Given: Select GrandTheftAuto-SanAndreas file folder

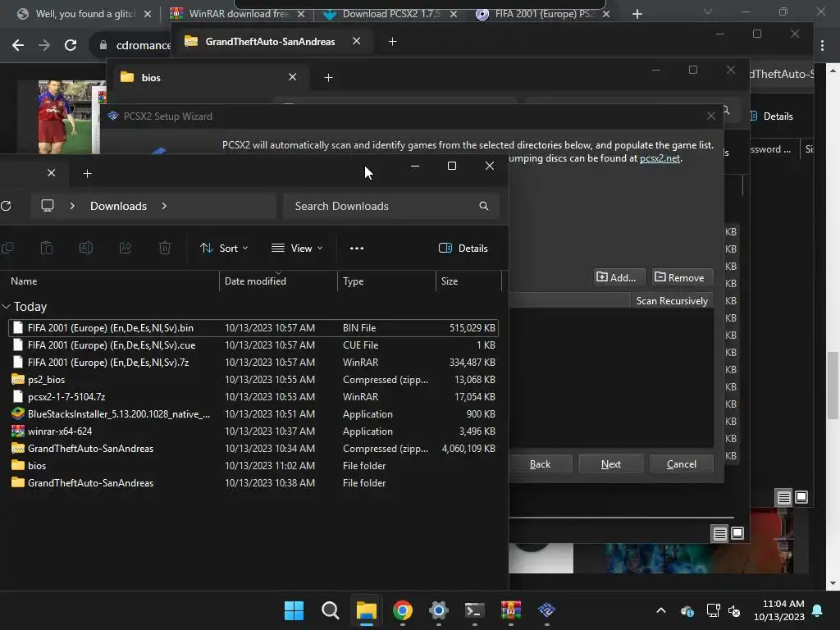Looking at the screenshot, I should pyautogui.click(x=253, y=482).
